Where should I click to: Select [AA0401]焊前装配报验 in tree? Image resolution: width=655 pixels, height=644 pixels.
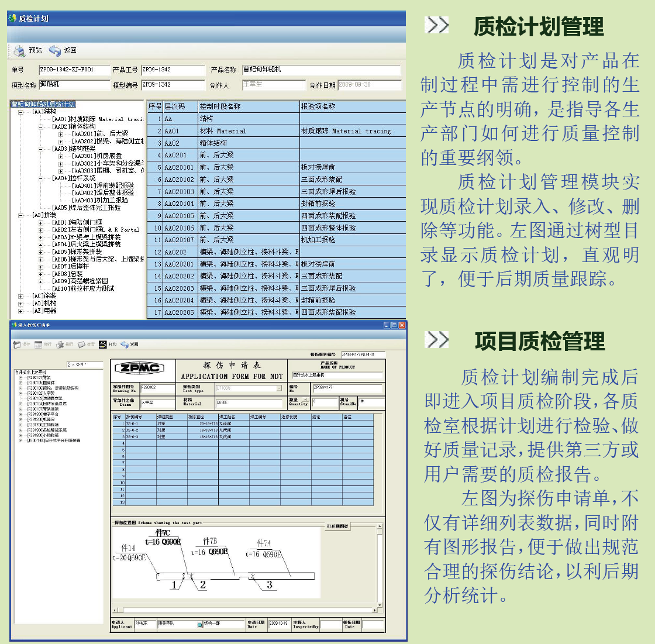click(x=103, y=185)
